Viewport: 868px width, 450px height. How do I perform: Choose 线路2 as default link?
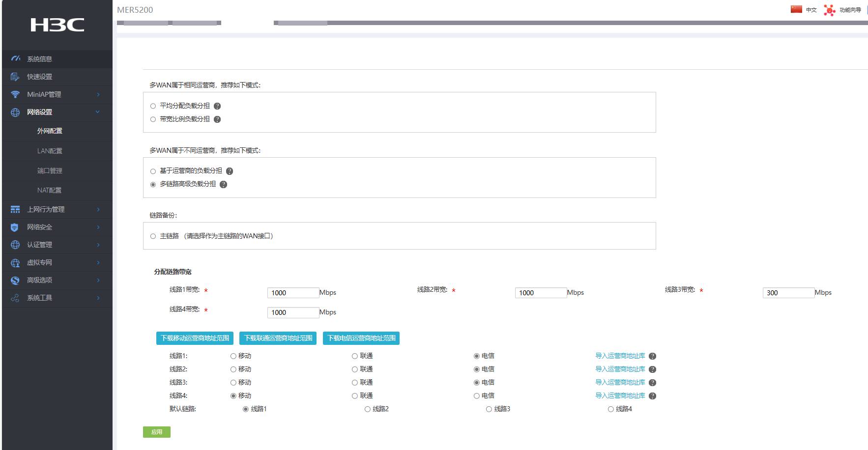click(x=368, y=409)
